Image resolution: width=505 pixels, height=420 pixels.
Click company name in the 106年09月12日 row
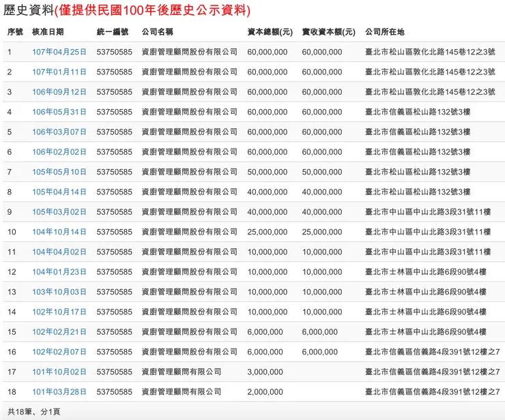190,92
